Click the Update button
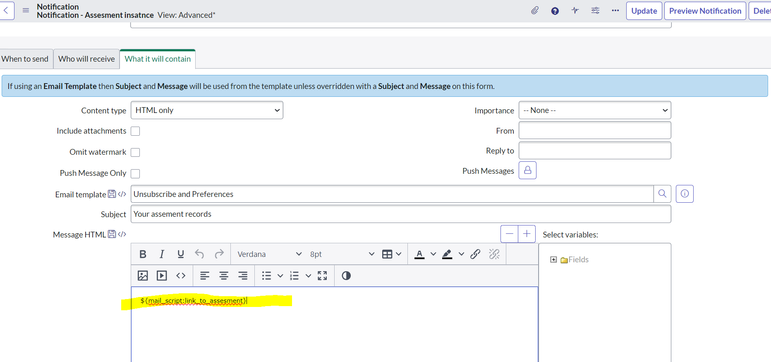Screen dimensions: 771x362 click(x=644, y=11)
